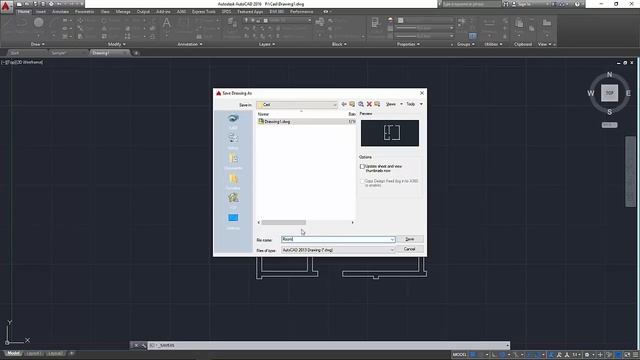Switch to the Annotate ribbon tab
The width and height of the screenshot is (640, 360).
coord(60,12)
